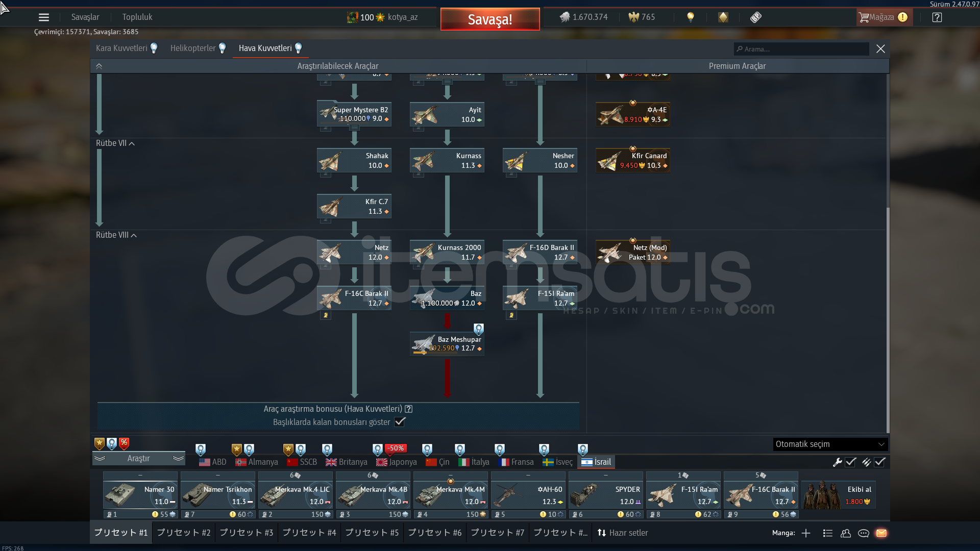The height and width of the screenshot is (551, 980).
Task: Open the Savaşlar menu
Action: tap(85, 17)
